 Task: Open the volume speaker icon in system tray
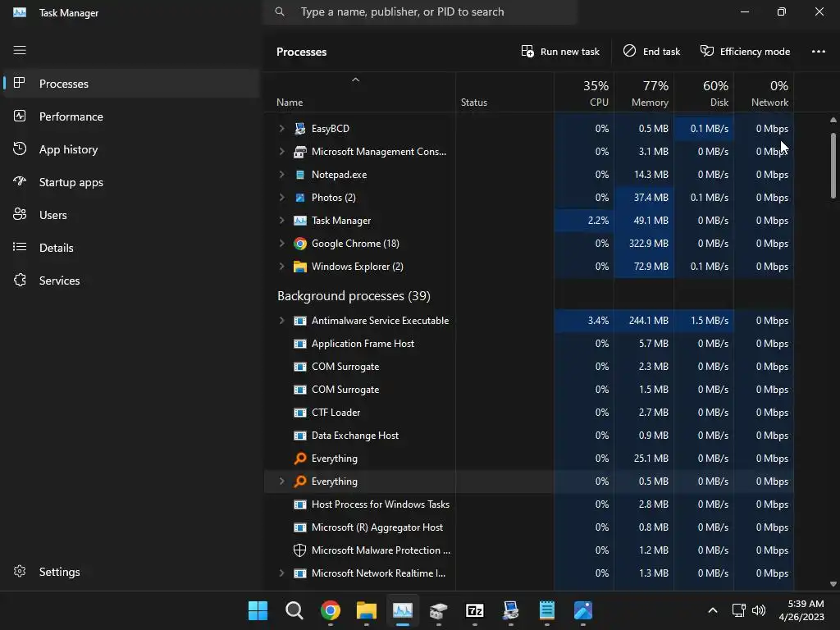pyautogui.click(x=759, y=610)
